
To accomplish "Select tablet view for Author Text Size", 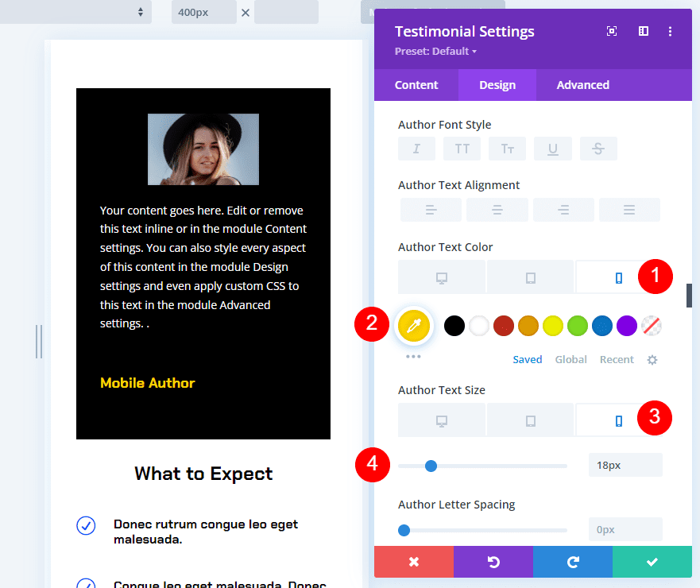I will click(530, 420).
